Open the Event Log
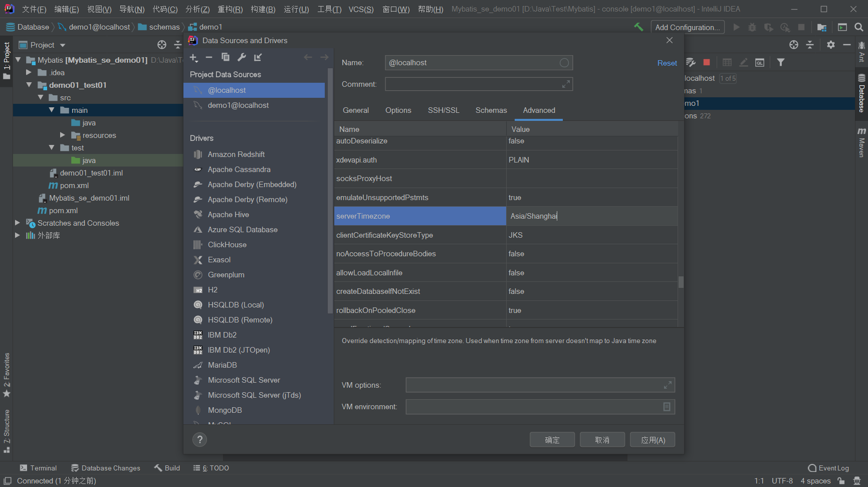Screen dimensions: 868x487 point(828,468)
